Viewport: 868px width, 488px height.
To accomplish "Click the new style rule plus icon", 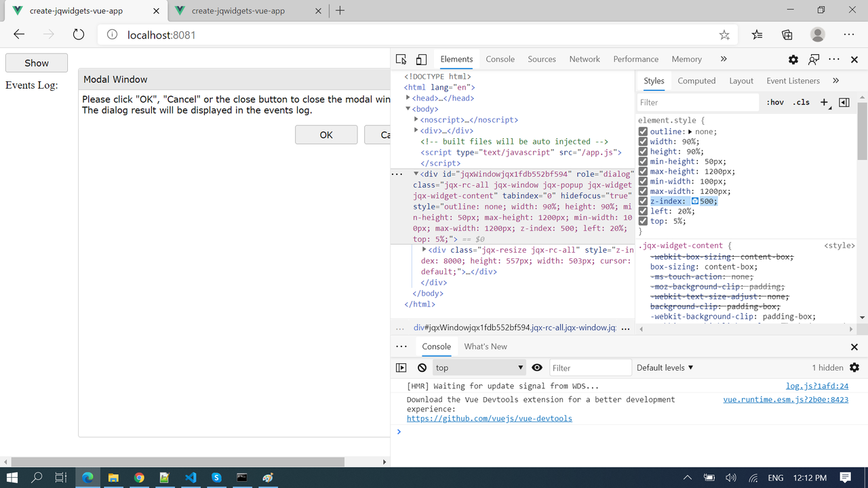I will pyautogui.click(x=825, y=102).
